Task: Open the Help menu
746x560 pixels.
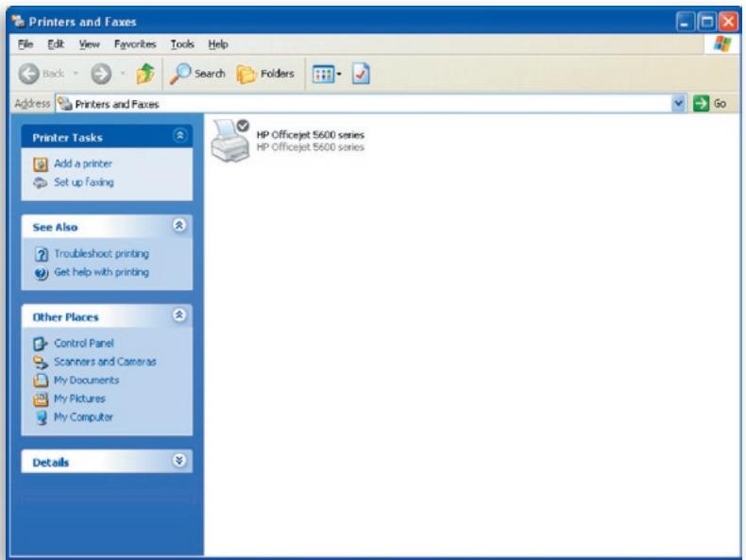Action: pyautogui.click(x=218, y=44)
